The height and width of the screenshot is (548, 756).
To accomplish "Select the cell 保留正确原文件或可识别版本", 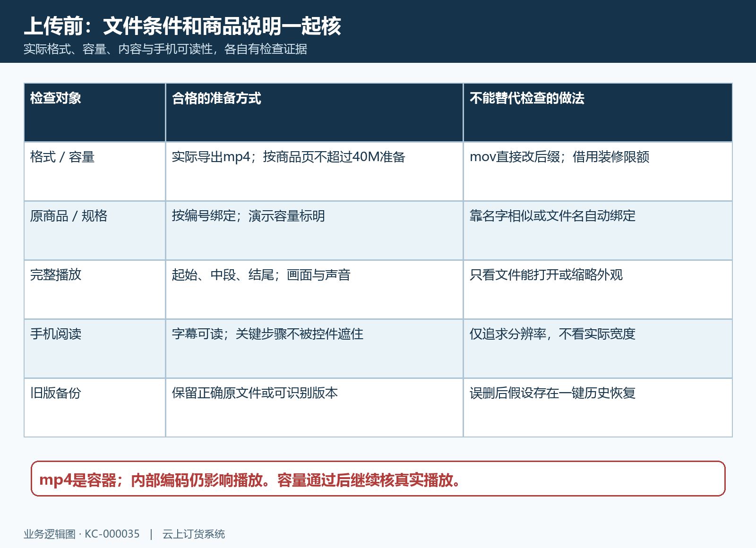I will 314,408.
